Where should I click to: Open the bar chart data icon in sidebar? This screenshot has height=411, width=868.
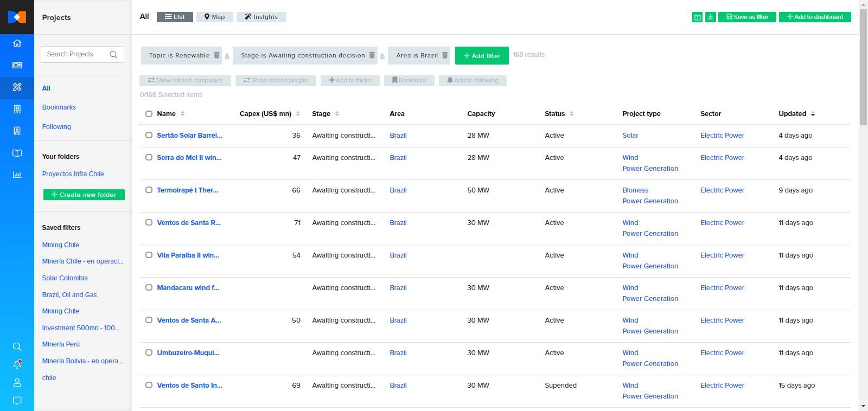coord(17,175)
